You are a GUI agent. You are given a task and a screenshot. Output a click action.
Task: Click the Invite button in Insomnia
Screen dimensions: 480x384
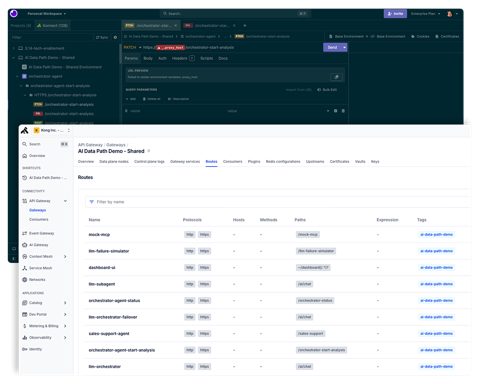[395, 14]
